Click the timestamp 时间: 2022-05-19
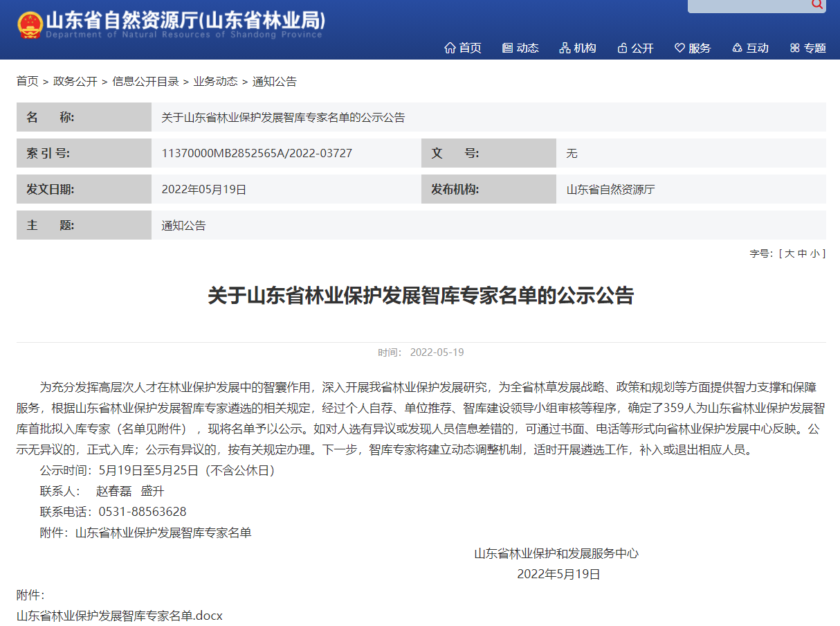The width and height of the screenshot is (840, 626). (421, 352)
